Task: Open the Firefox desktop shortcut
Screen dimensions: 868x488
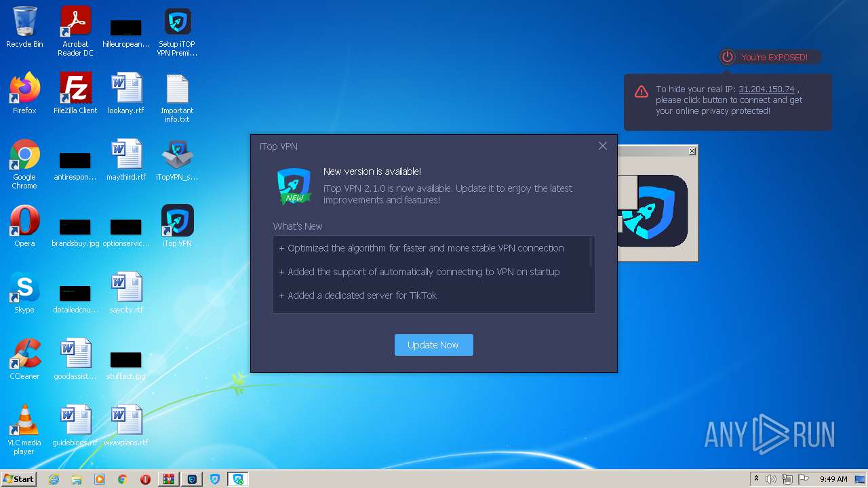Action: pos(24,94)
